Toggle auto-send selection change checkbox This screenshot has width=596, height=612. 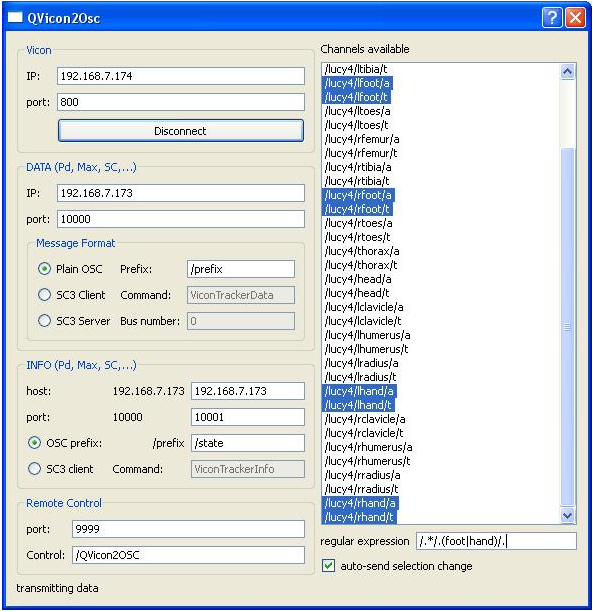coord(329,566)
